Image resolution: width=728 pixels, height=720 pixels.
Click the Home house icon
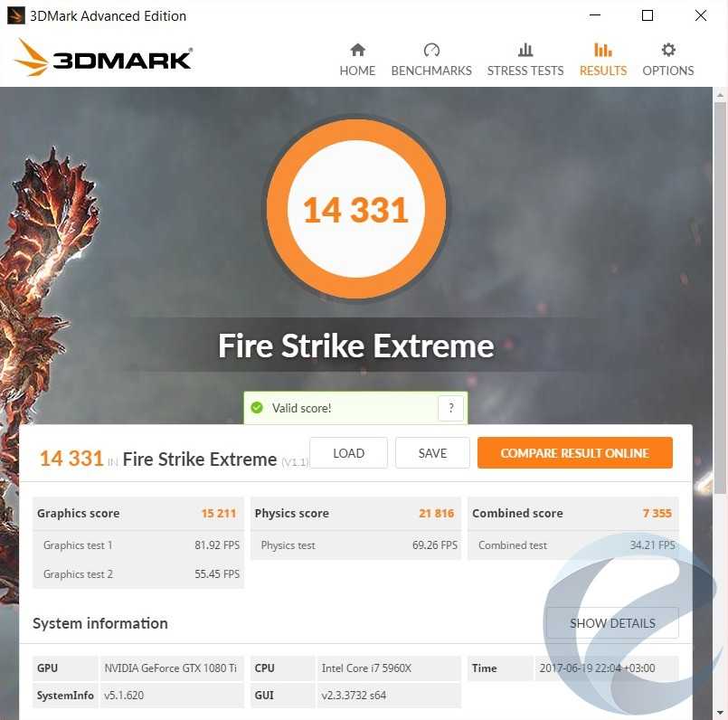(357, 50)
